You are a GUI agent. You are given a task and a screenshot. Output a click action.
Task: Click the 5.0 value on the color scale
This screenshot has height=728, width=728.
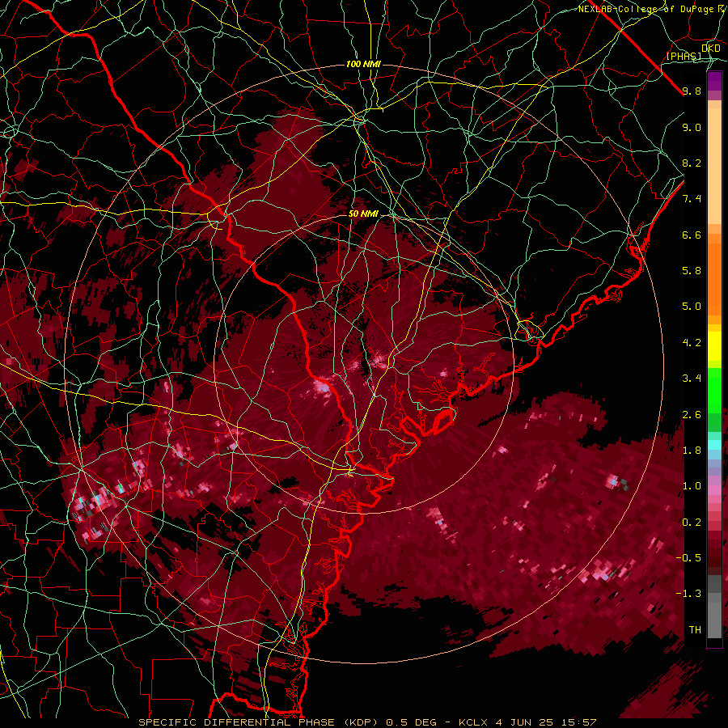pos(692,307)
